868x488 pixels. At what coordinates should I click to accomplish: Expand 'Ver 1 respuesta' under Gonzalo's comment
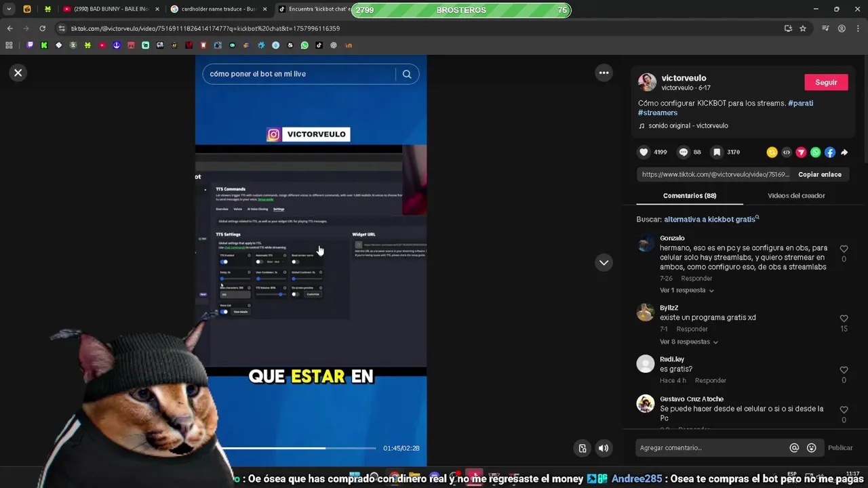[x=686, y=290]
